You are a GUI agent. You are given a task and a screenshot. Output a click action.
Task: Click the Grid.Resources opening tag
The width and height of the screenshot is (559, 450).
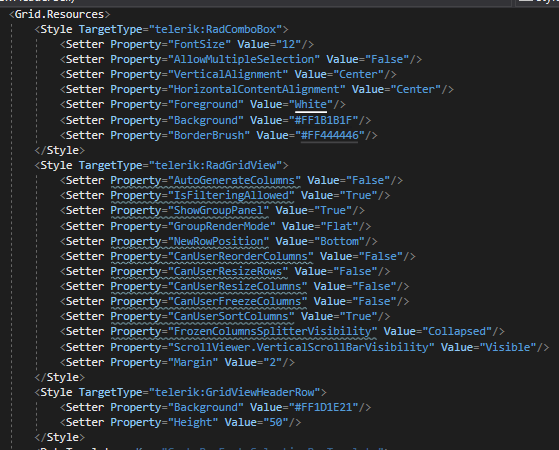[x=60, y=14]
